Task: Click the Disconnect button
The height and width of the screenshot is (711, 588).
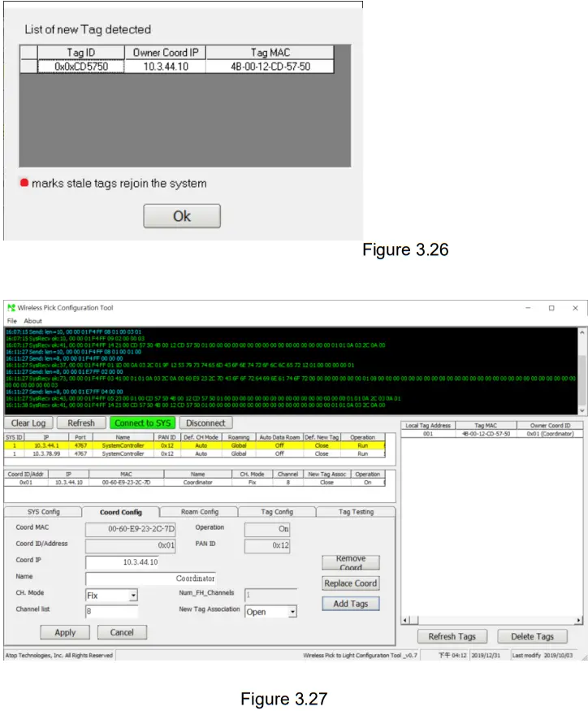Action: [x=205, y=423]
